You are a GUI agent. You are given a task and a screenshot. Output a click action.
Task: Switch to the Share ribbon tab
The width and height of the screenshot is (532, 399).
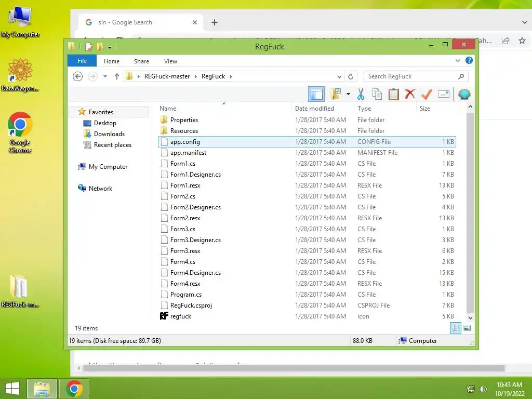(141, 61)
